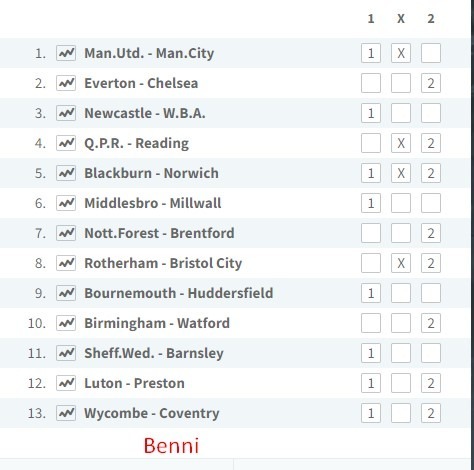Image resolution: width=474 pixels, height=470 pixels.
Task: Click the stats graph icon beside Everton - Chelsea
Action: click(66, 83)
